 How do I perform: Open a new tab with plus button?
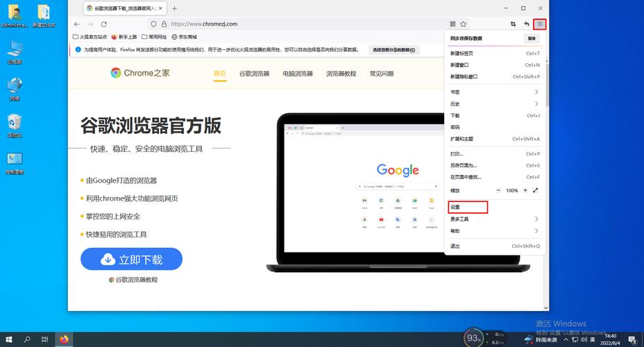click(175, 8)
